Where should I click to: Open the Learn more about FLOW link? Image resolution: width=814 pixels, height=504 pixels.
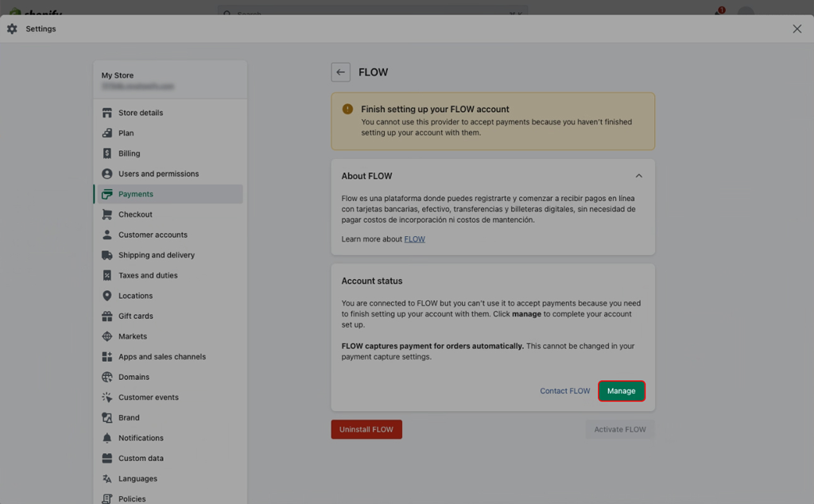(414, 239)
